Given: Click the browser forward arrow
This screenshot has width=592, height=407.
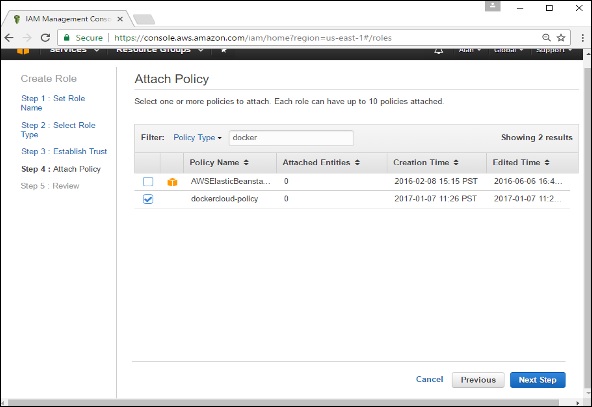Looking at the screenshot, I should 27,37.
